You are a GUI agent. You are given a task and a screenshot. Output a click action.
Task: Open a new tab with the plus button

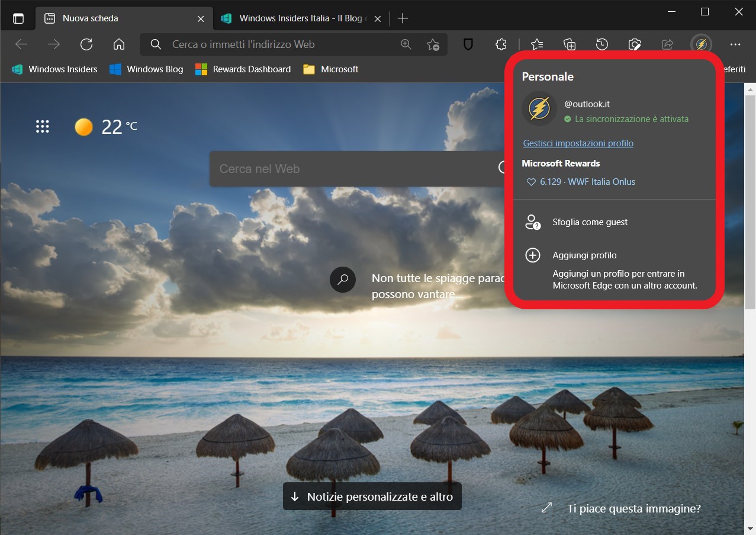[x=403, y=18]
